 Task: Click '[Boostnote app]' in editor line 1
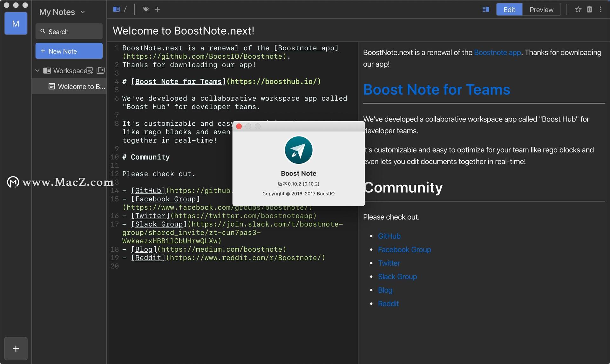pyautogui.click(x=306, y=48)
